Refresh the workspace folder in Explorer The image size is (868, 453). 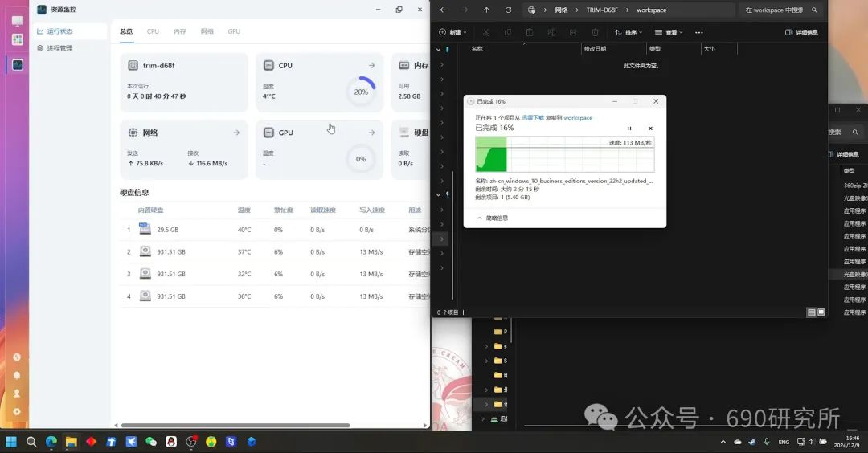click(x=508, y=10)
